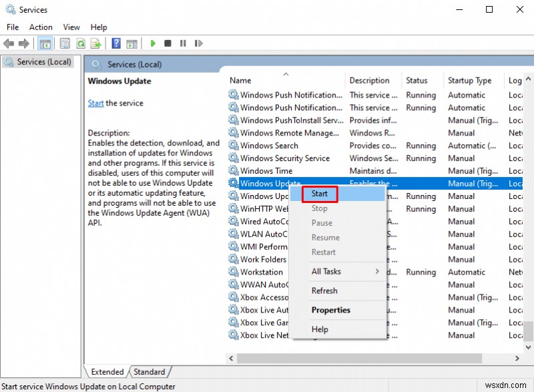Select the Workstation service name
Image resolution: width=534 pixels, height=392 pixels.
coord(262,272)
